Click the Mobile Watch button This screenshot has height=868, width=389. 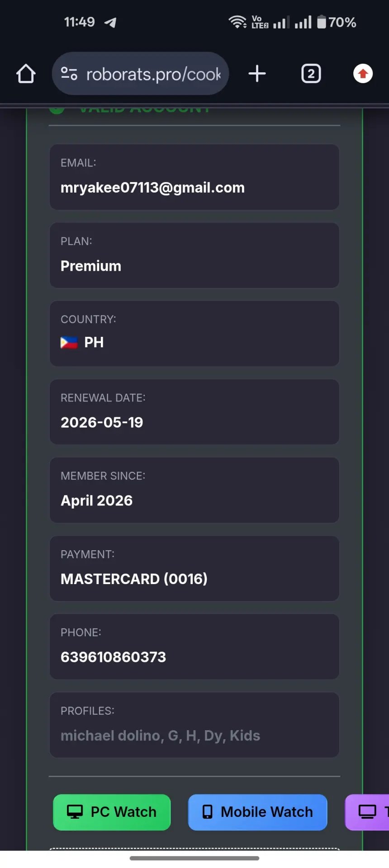pyautogui.click(x=257, y=812)
